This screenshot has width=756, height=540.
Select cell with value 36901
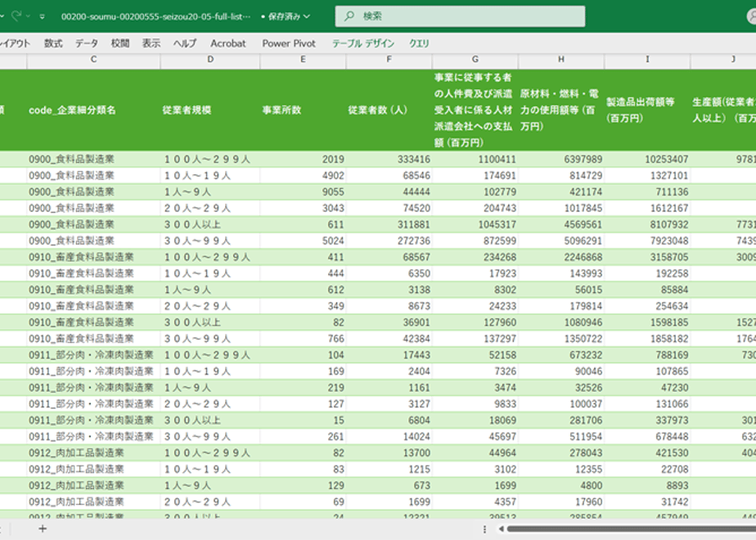point(389,322)
